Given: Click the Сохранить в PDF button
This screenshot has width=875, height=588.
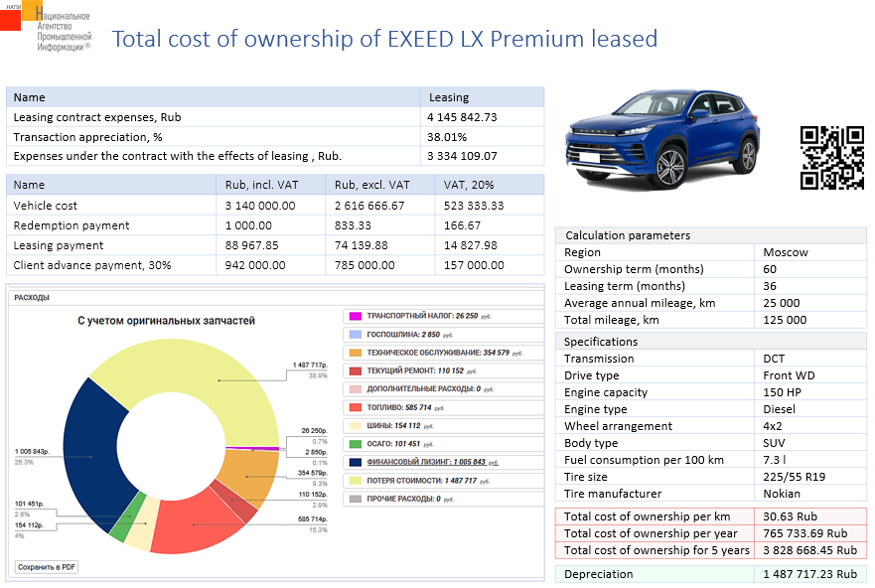Looking at the screenshot, I should click(47, 567).
